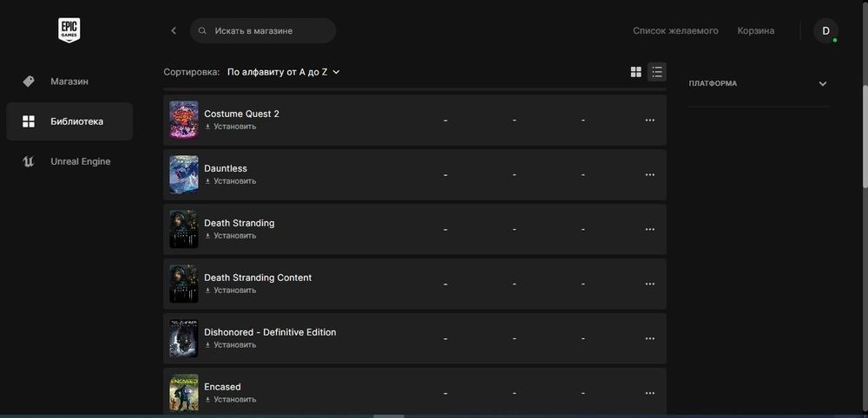Screen dimensions: 868x418
Task: Open the Библиотека section
Action: 69,121
